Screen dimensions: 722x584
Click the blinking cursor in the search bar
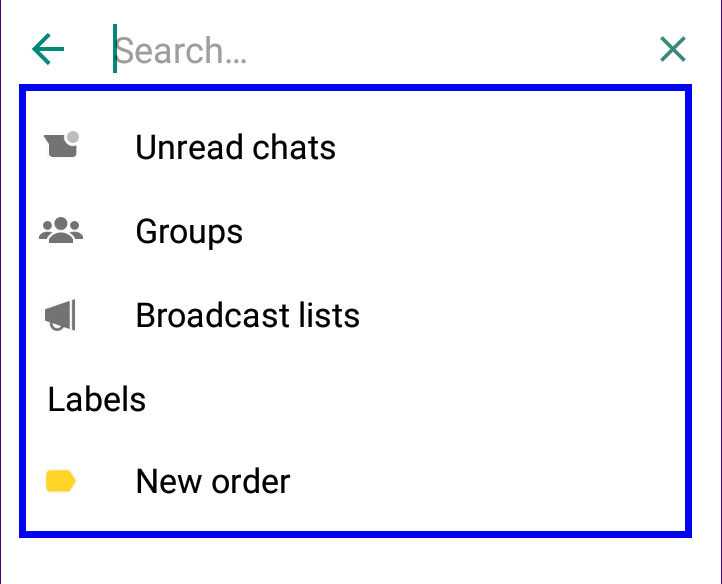[115, 49]
